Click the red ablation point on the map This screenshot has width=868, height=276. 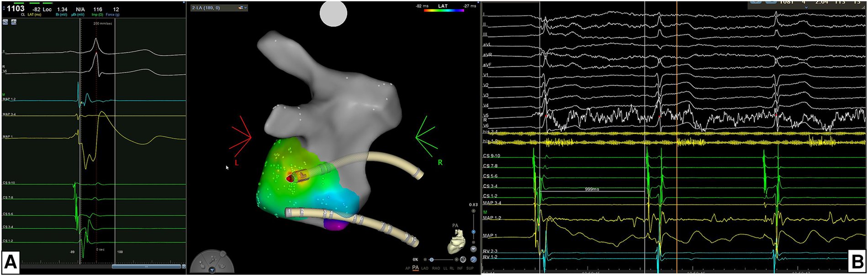tap(290, 179)
